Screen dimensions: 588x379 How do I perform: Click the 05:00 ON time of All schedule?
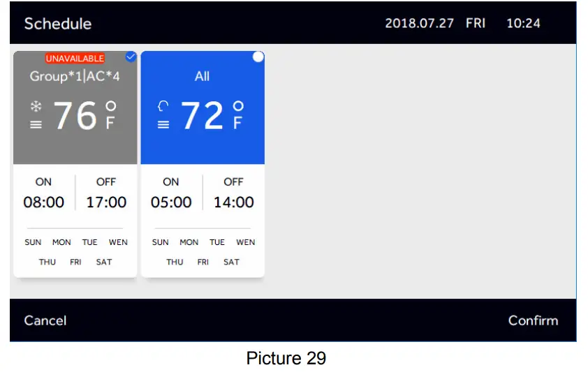[x=171, y=202]
